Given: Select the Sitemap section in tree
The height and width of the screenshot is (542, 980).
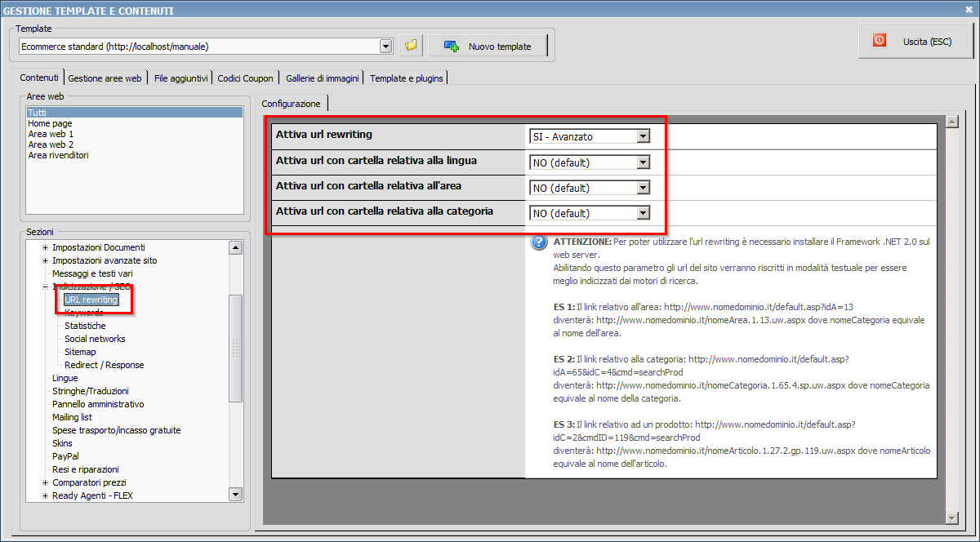Looking at the screenshot, I should point(80,352).
